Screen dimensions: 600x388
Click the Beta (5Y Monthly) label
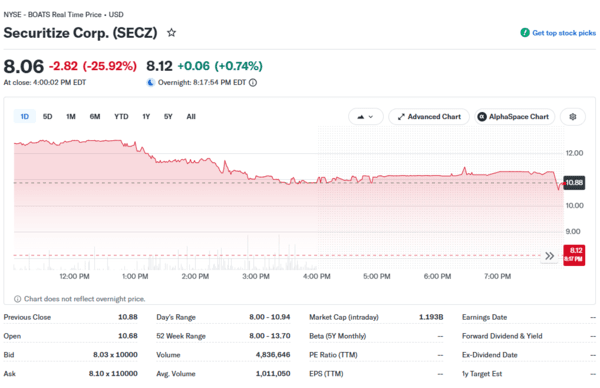click(338, 336)
